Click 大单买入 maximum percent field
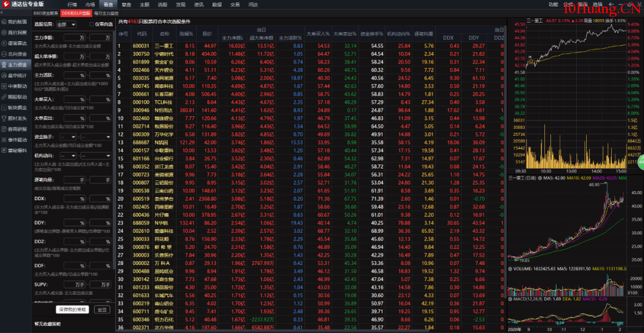This screenshot has height=333, width=644. tap(100, 99)
